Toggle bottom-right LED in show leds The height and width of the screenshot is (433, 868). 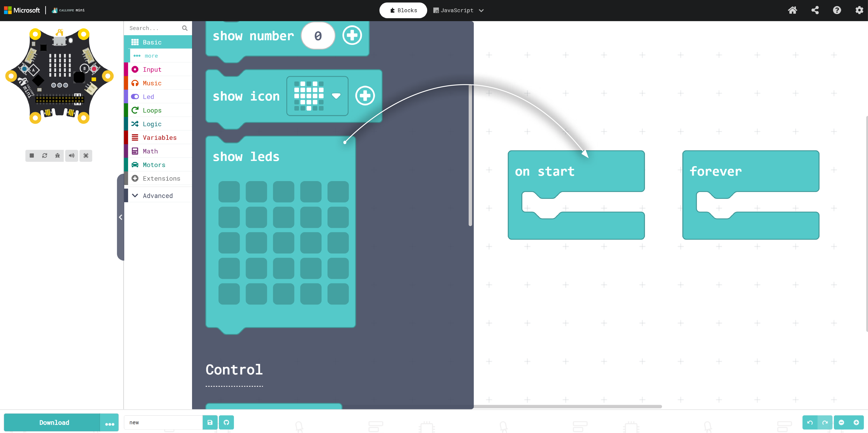[338, 294]
